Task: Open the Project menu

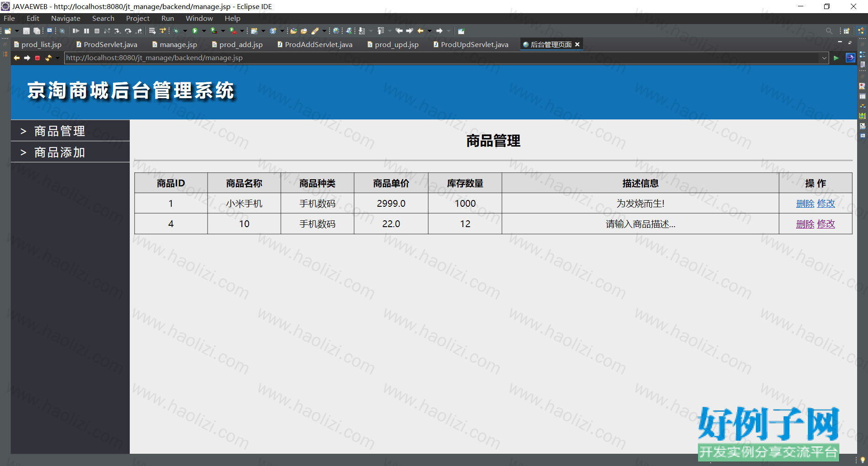Action: 138,18
